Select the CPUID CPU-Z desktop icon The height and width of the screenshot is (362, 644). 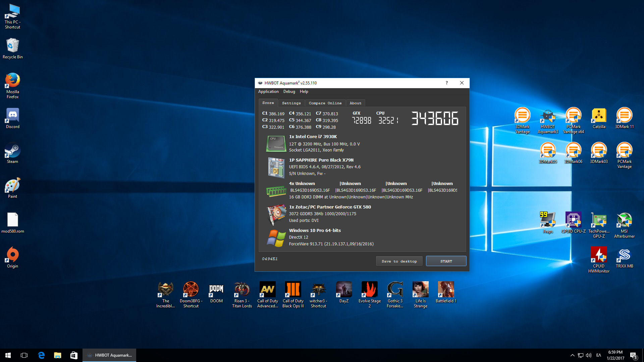[x=573, y=223]
